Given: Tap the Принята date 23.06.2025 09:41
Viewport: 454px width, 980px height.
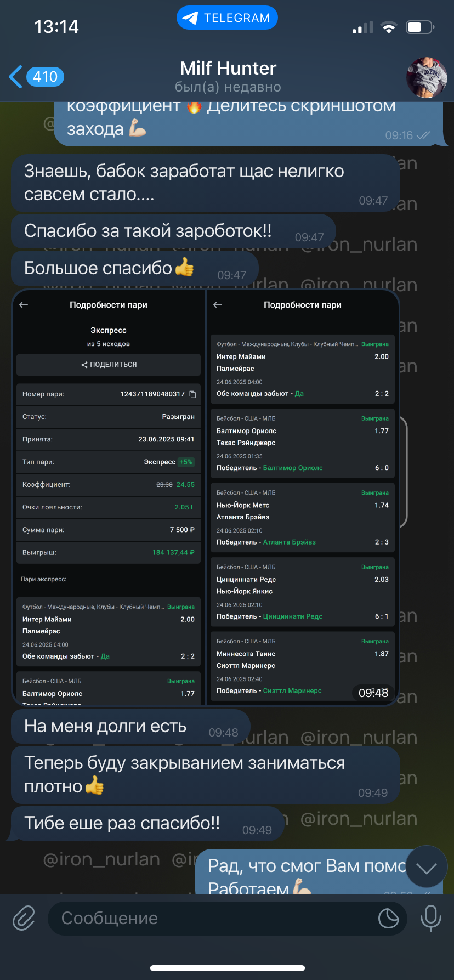Looking at the screenshot, I should pyautogui.click(x=166, y=439).
